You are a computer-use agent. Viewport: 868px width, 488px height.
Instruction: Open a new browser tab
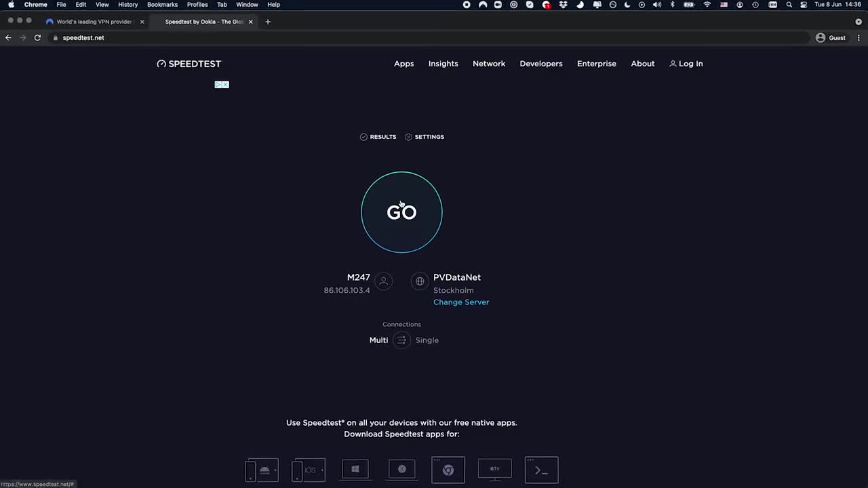(x=268, y=22)
